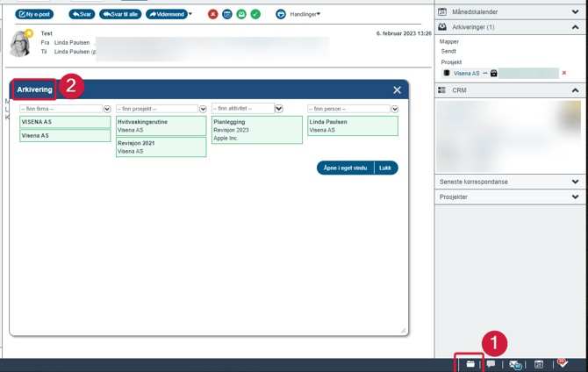This screenshot has height=372, width=588.
Task: Expand the Månedskalender panel
Action: coord(575,12)
